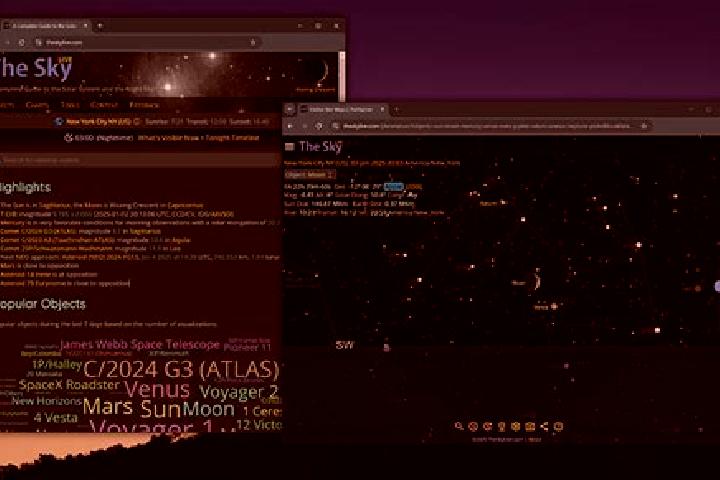Open the Tools menu in site navigation
Viewport: 720px width, 480px height.
pos(70,105)
